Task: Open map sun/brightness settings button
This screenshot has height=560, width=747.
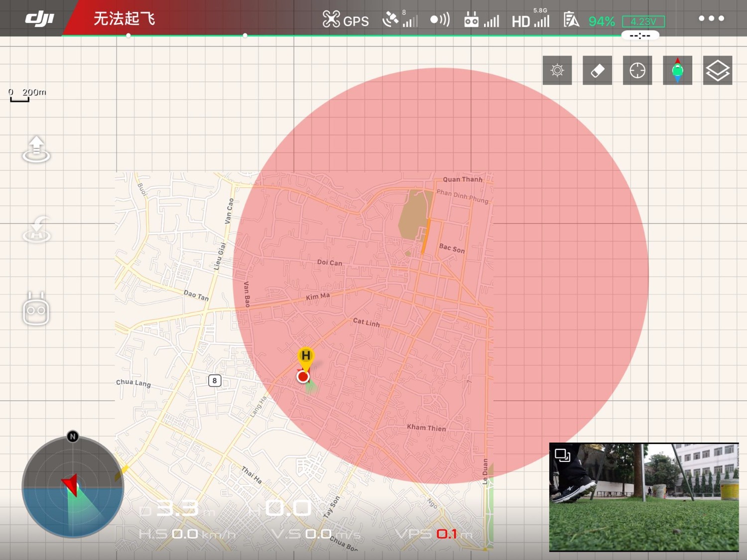Action: point(557,70)
